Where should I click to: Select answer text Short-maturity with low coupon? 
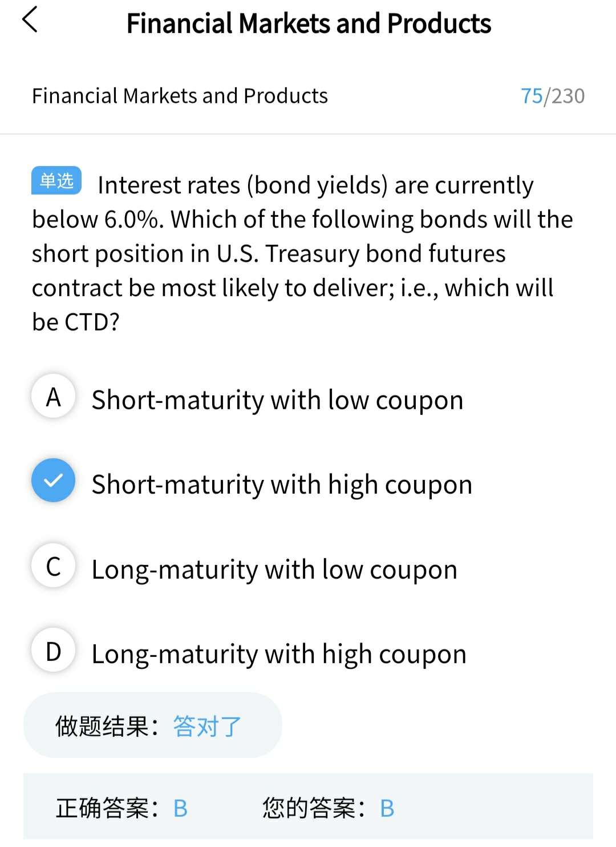(x=277, y=400)
